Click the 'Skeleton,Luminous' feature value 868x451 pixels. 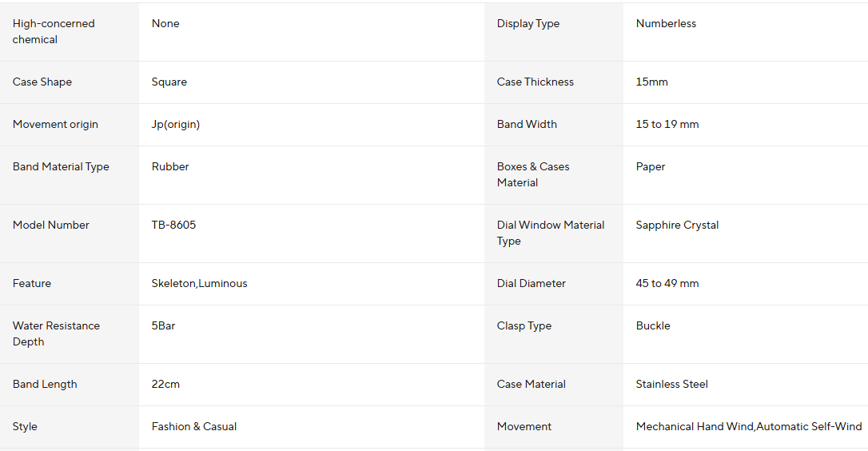pos(199,284)
